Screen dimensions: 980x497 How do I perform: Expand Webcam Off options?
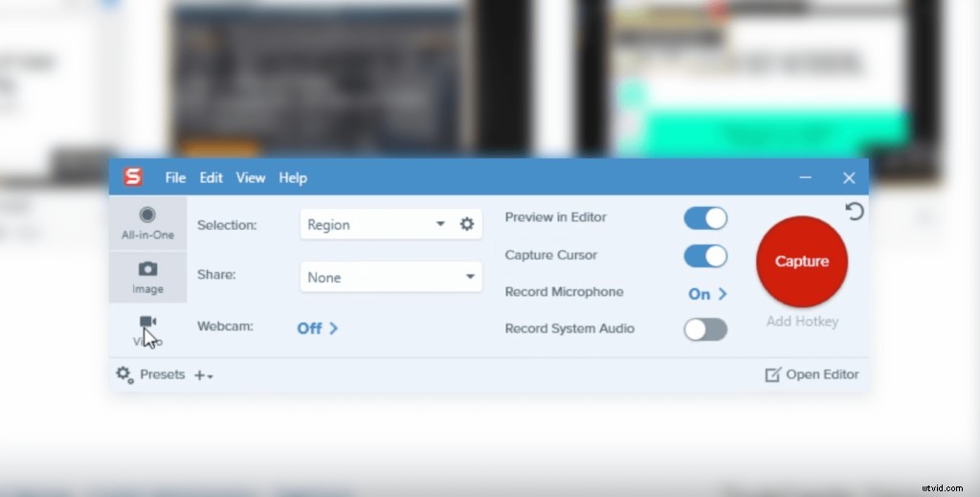(318, 328)
